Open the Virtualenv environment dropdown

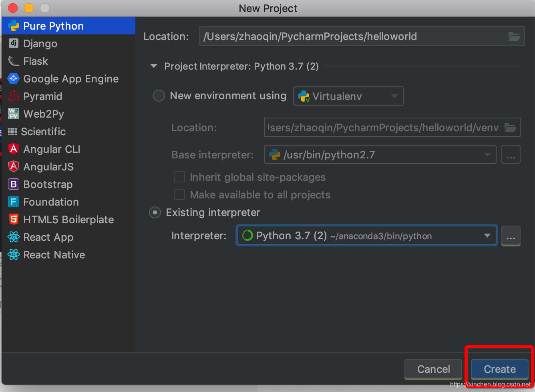tap(348, 96)
